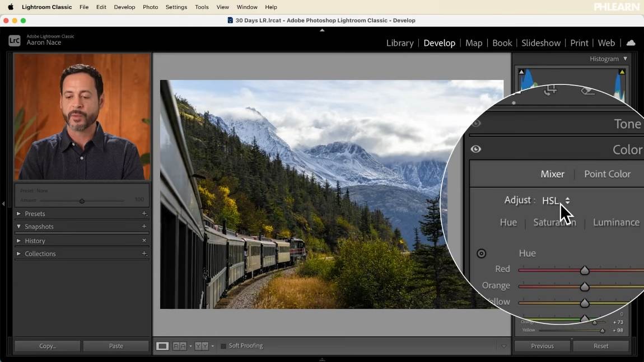The image size is (644, 362).
Task: Click the Reset button
Action: (601, 346)
